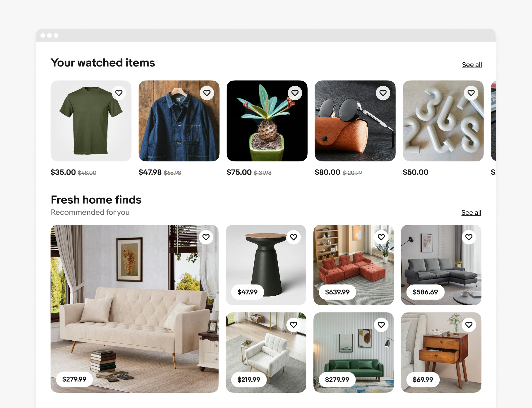Viewport: 532px width, 408px height.
Task: Open the sunglasses product image
Action: [x=355, y=121]
